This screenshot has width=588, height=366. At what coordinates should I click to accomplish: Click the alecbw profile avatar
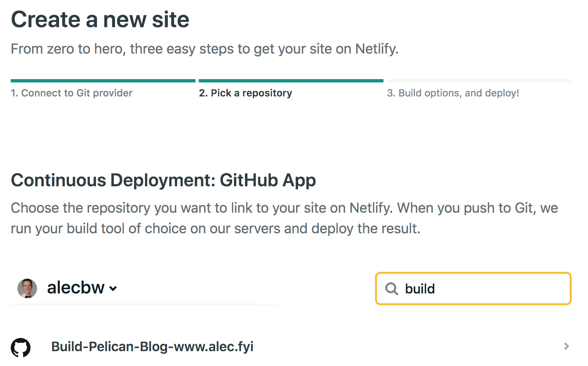(27, 288)
